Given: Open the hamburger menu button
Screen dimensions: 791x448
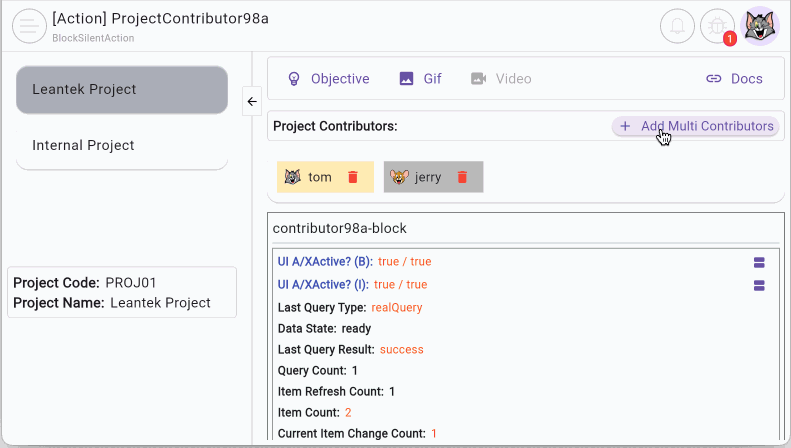Looking at the screenshot, I should tap(30, 26).
